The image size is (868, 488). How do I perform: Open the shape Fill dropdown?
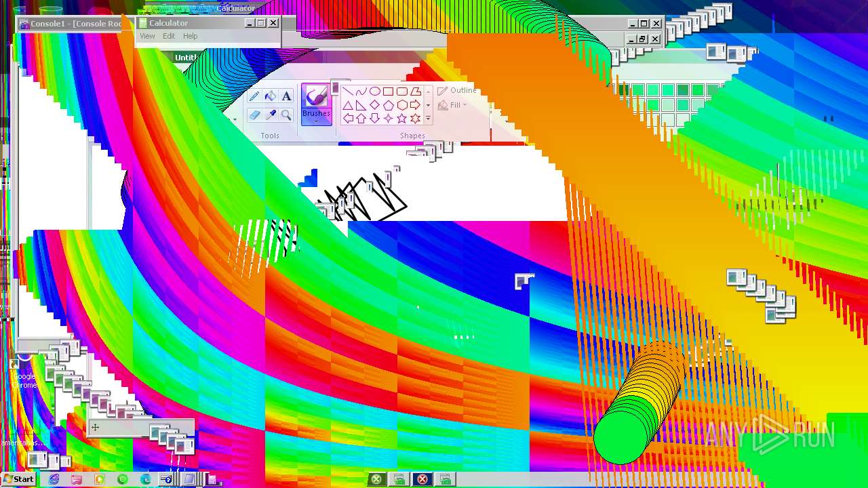452,105
